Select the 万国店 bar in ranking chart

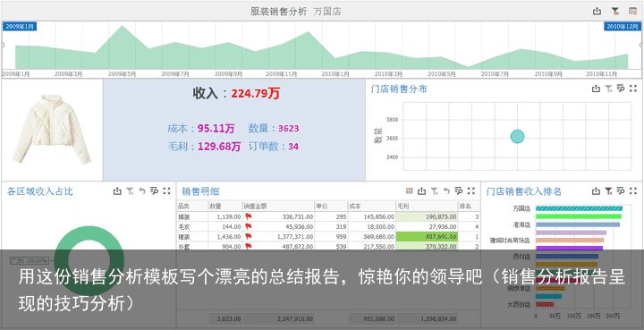click(x=579, y=208)
